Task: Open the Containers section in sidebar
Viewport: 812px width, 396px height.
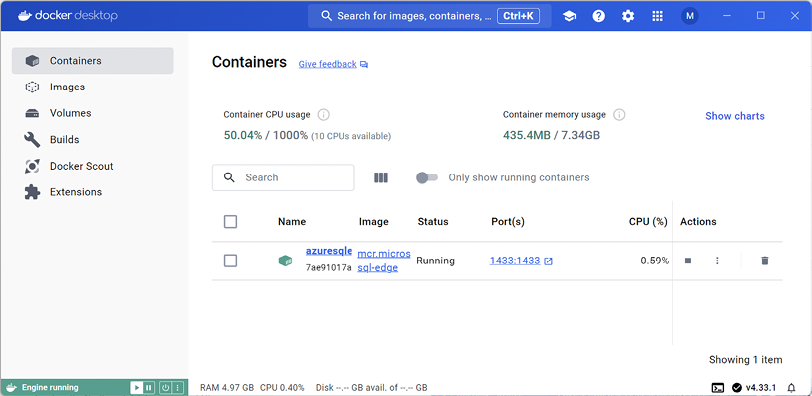Action: [93, 61]
